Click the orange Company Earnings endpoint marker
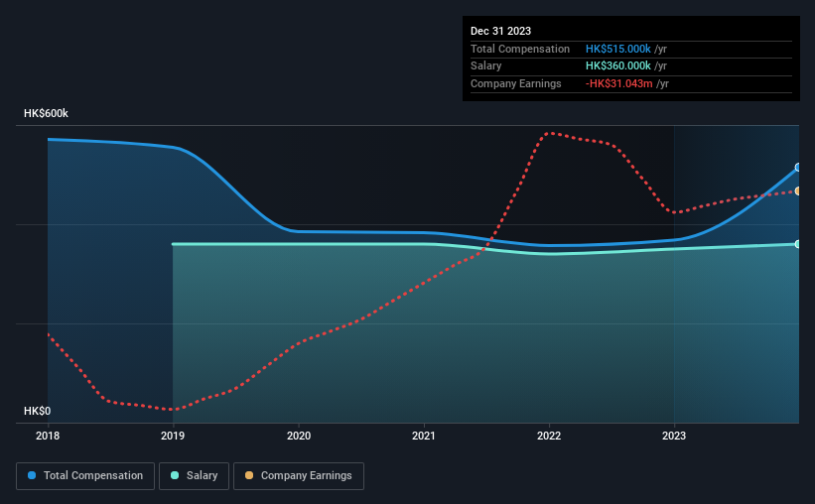815x504 pixels. (798, 191)
